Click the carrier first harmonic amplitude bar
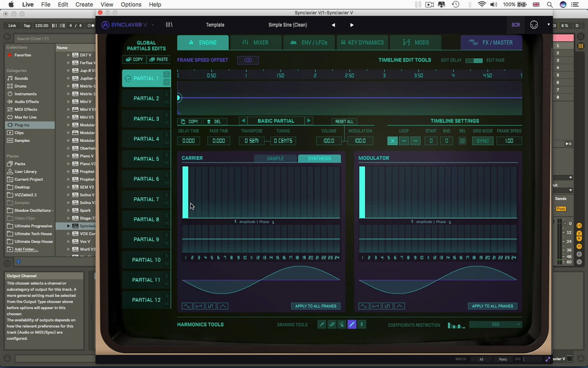 (185, 192)
